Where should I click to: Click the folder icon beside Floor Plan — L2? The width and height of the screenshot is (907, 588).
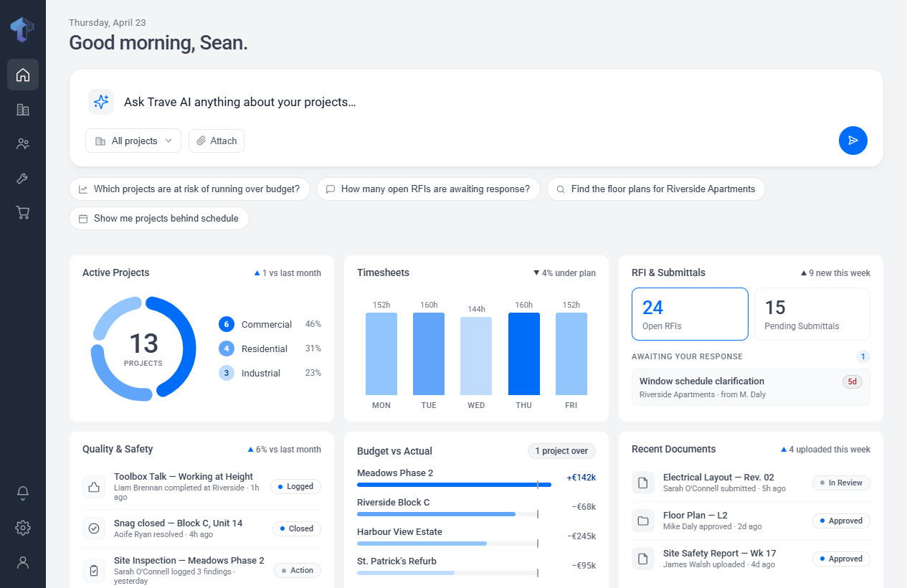[643, 521]
